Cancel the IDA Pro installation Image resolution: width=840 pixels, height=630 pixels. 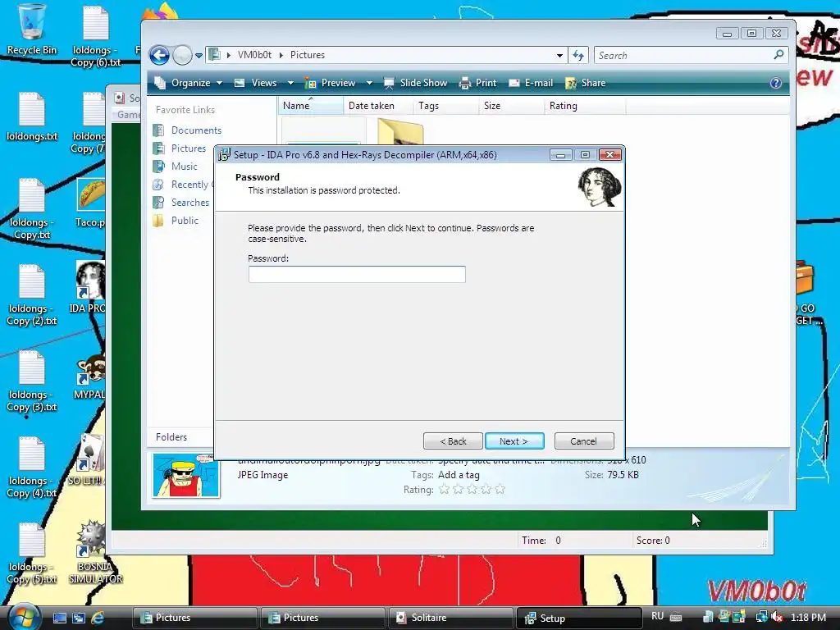point(583,441)
